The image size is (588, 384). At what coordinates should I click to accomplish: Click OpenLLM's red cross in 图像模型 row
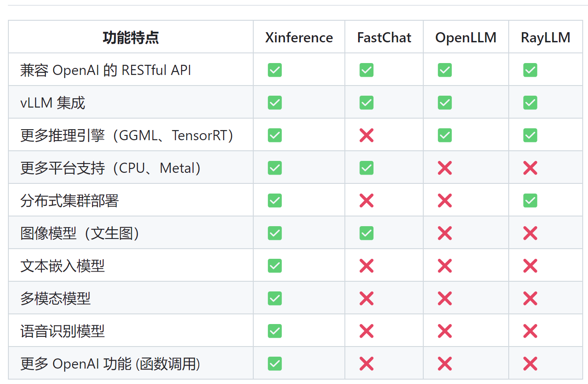coord(444,233)
